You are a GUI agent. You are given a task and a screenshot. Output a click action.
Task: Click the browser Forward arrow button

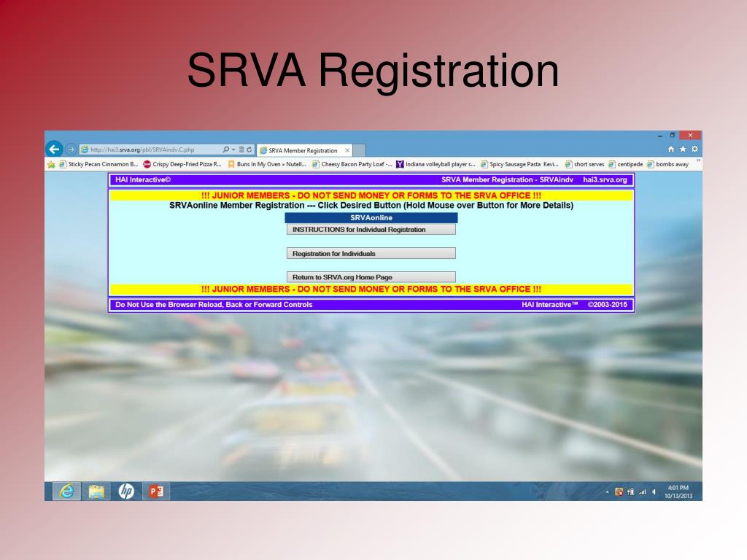(71, 149)
